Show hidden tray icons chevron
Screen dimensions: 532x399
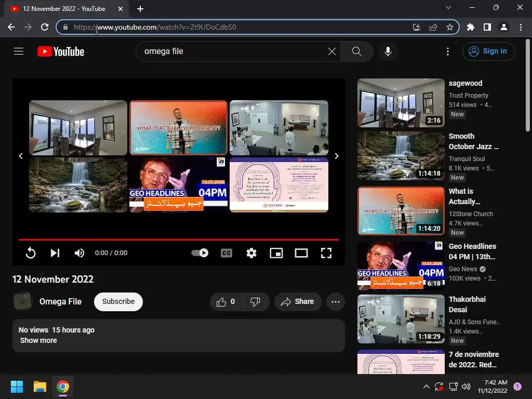pos(427,387)
